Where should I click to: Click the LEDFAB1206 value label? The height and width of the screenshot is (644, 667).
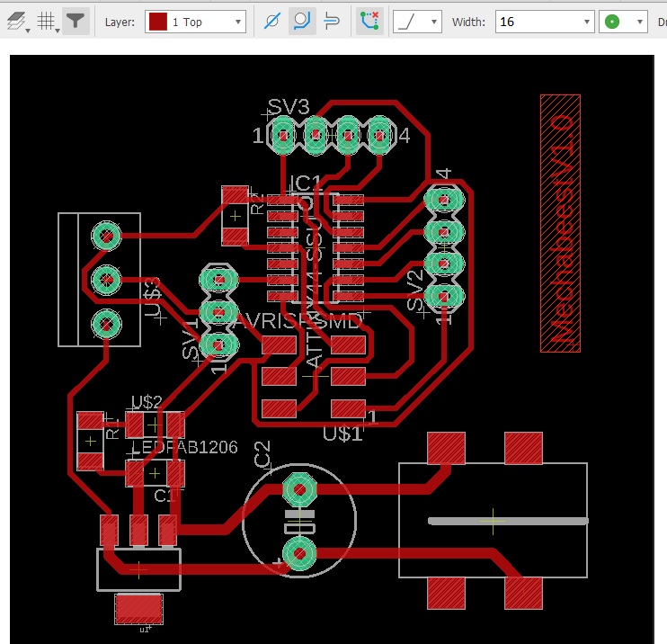click(x=184, y=447)
